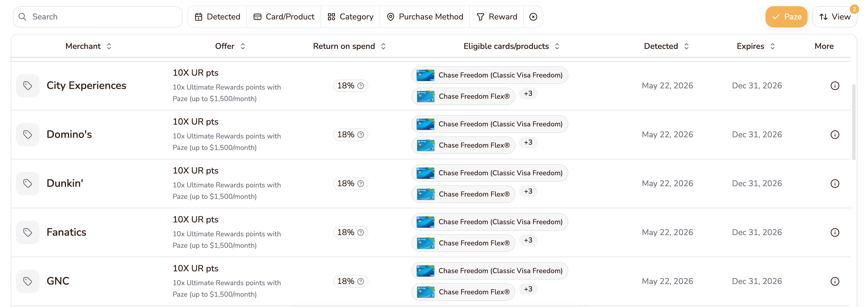The height and width of the screenshot is (307, 868).
Task: Sort the table by Merchant column
Action: [x=88, y=46]
